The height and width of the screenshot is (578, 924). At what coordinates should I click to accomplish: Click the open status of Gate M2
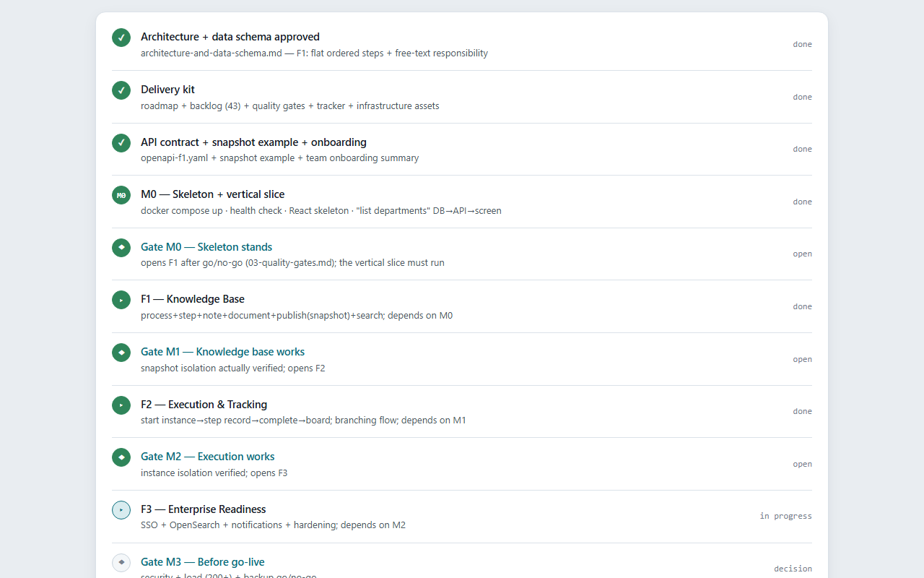pos(802,464)
